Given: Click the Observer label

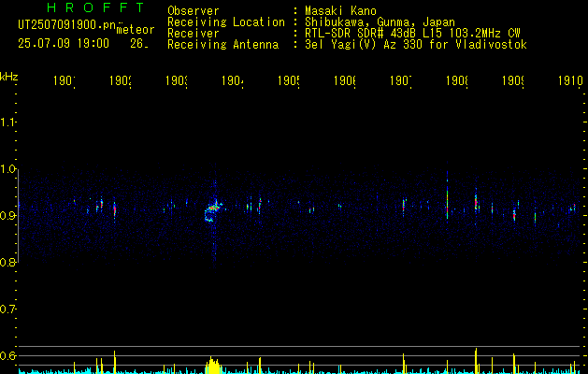Looking at the screenshot, I should pyautogui.click(x=194, y=11).
